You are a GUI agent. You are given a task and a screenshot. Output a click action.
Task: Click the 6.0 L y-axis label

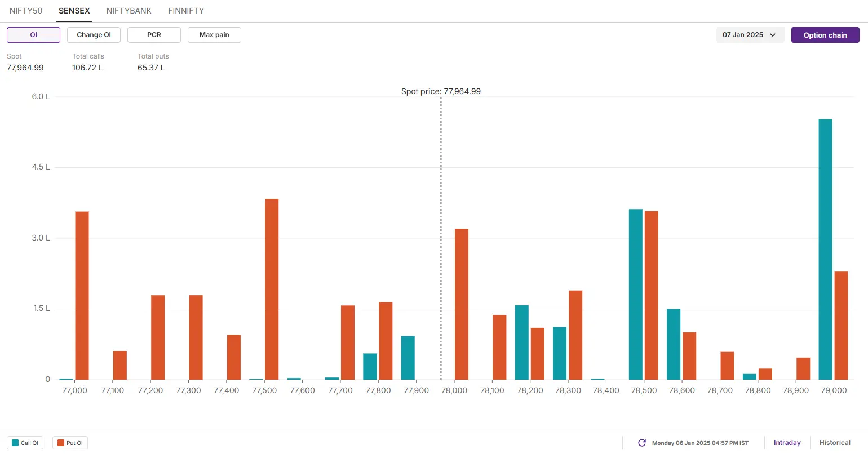pos(41,96)
